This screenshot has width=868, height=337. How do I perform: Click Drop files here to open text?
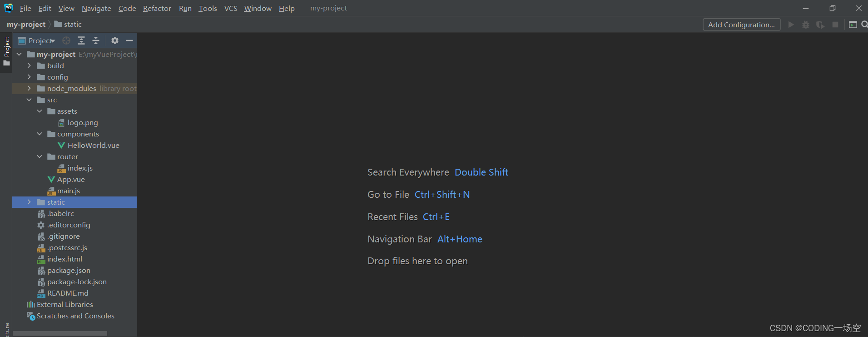[x=417, y=261]
